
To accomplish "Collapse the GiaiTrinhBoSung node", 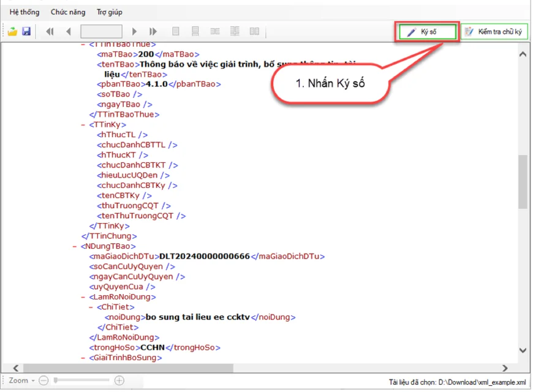I will (x=83, y=358).
